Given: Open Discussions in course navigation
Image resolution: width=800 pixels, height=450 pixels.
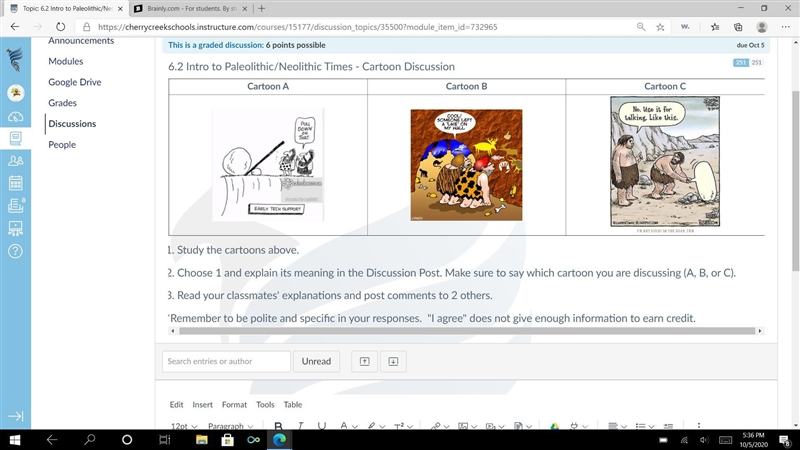Looking at the screenshot, I should coord(72,124).
